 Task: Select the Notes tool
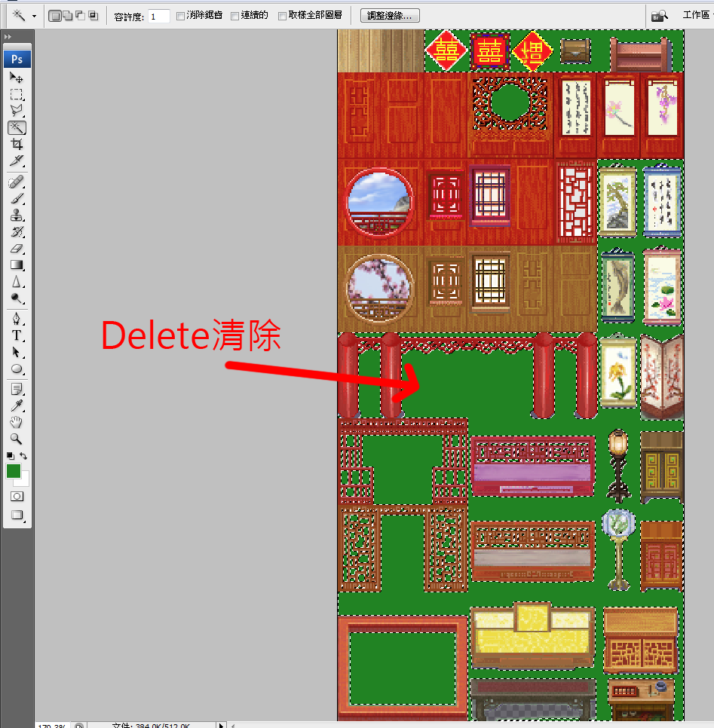[x=17, y=389]
